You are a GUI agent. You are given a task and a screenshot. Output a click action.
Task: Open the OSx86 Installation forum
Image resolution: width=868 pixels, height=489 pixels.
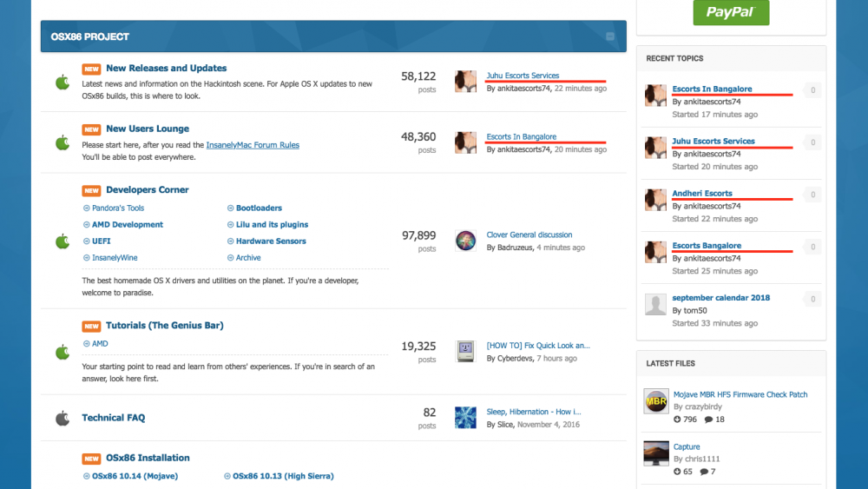coord(148,458)
